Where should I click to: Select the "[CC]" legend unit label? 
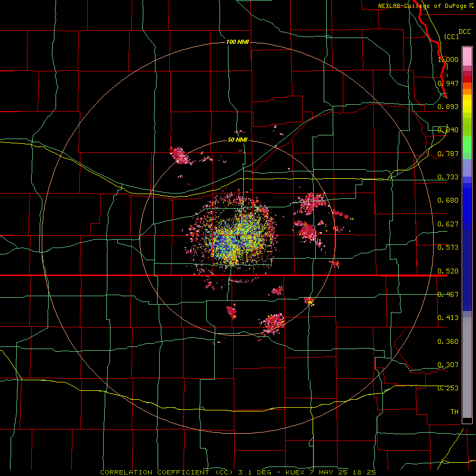451,36
